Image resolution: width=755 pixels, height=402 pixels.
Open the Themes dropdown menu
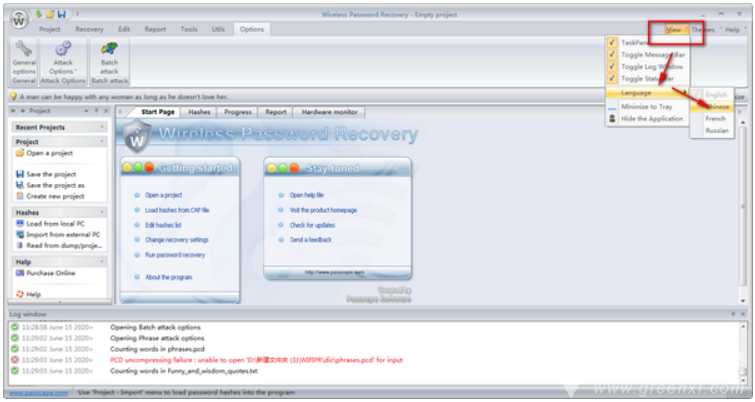pyautogui.click(x=706, y=30)
